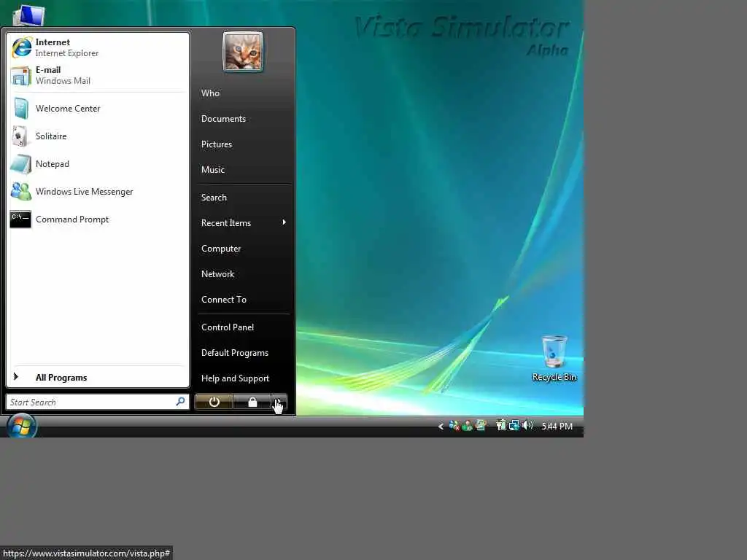Viewport: 747px width, 560px height.
Task: Click Welcome Center label
Action: tap(68, 109)
